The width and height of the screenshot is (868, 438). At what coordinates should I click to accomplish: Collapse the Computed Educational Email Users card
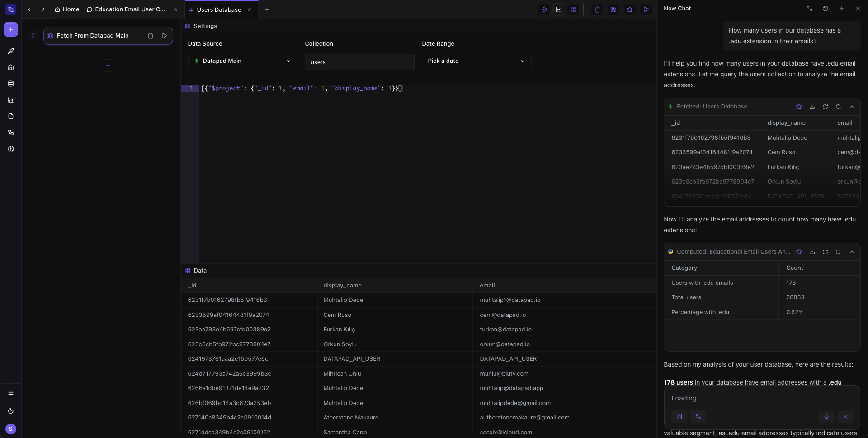(x=852, y=252)
